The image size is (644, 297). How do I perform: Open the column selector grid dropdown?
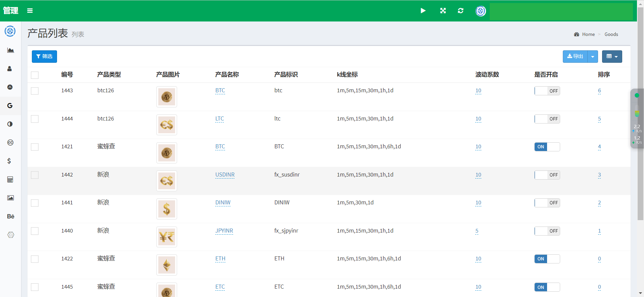tap(612, 57)
